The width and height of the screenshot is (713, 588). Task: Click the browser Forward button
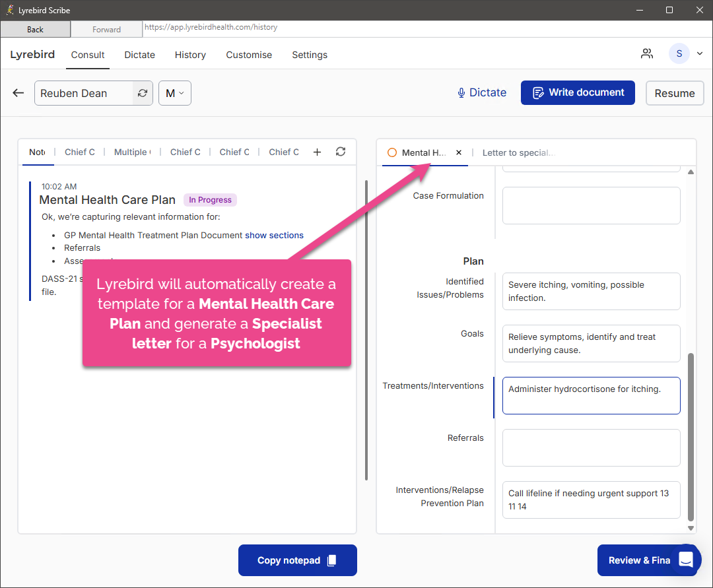[x=106, y=29]
